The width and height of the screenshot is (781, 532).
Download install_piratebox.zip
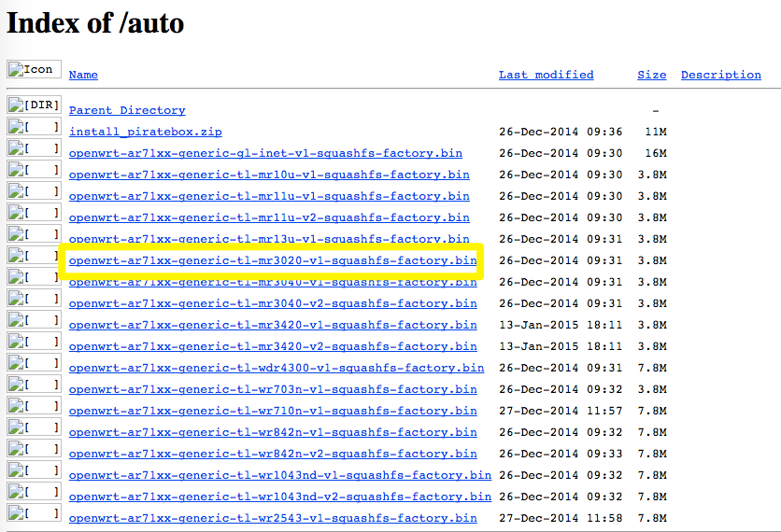[x=146, y=132]
